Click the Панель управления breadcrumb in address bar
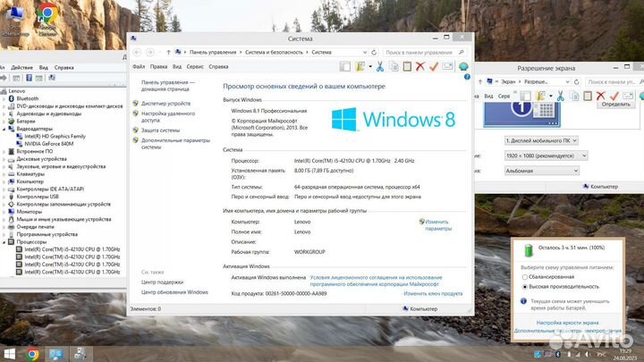Viewport: 644px width, 362px height. [213, 52]
